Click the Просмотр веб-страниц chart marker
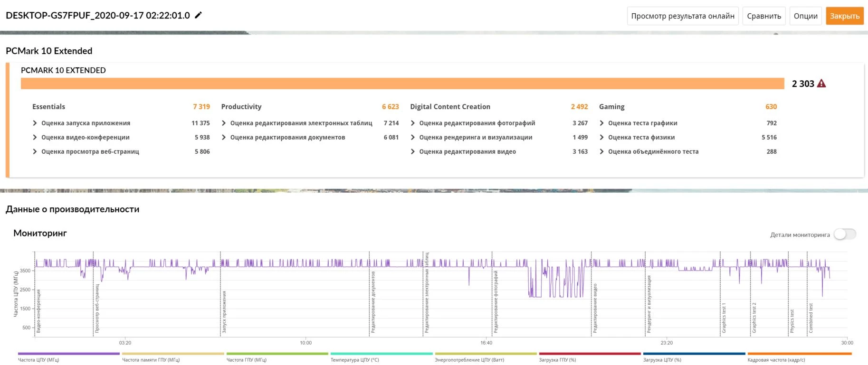 (97, 309)
